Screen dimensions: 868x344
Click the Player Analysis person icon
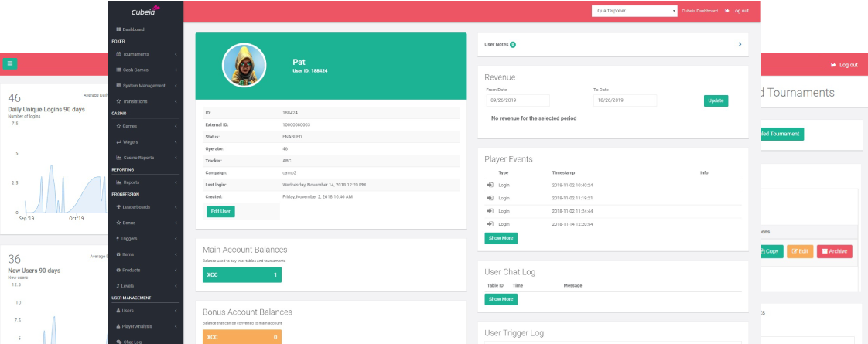point(118,326)
